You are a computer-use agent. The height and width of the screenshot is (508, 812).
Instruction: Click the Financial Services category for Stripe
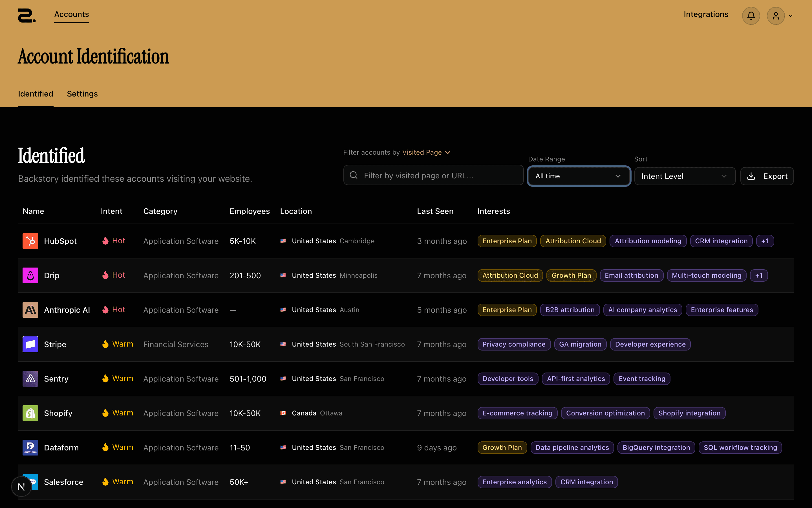(176, 344)
